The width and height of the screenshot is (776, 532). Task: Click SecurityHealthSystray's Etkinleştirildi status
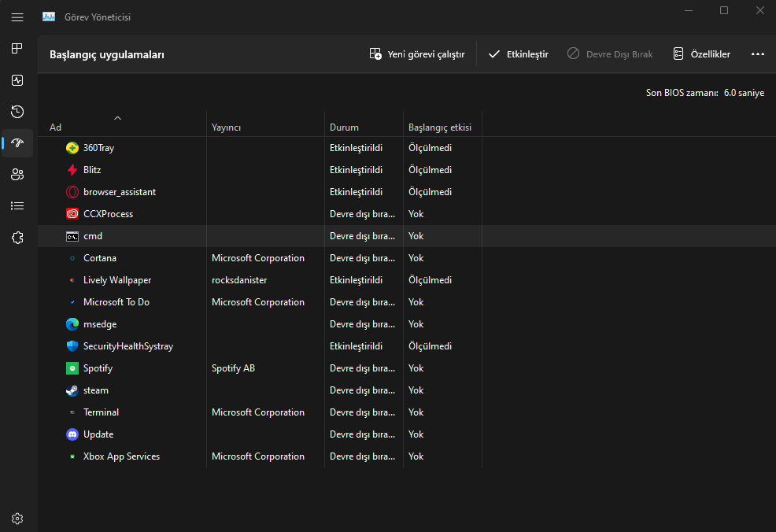click(x=356, y=346)
